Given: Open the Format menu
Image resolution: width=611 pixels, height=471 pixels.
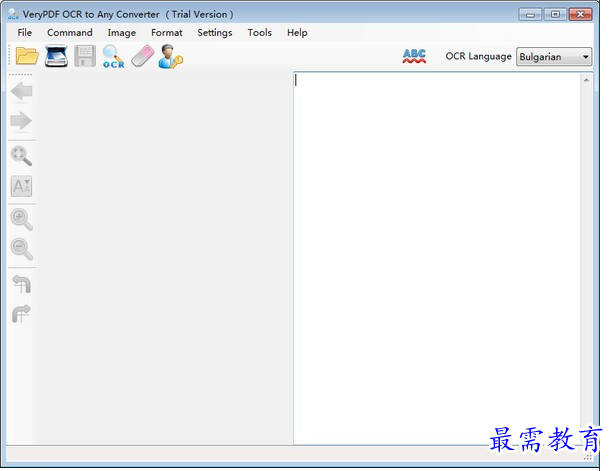Looking at the screenshot, I should tap(166, 32).
